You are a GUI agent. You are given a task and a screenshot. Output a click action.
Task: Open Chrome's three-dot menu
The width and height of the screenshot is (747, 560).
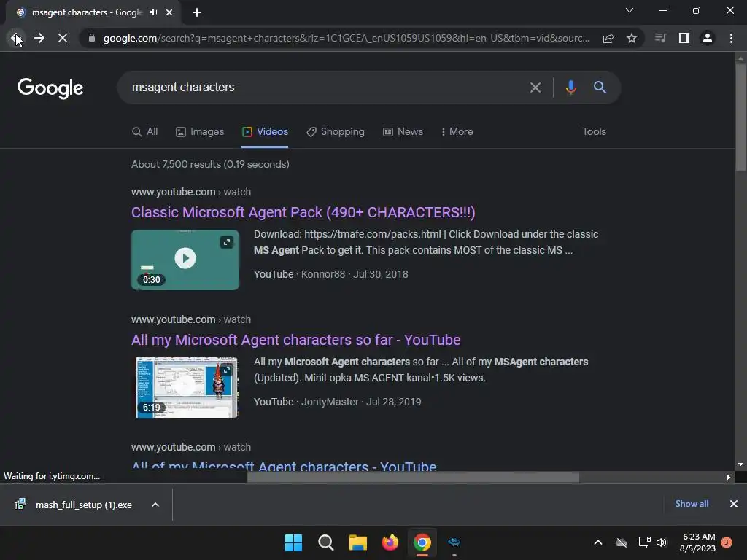[731, 38]
